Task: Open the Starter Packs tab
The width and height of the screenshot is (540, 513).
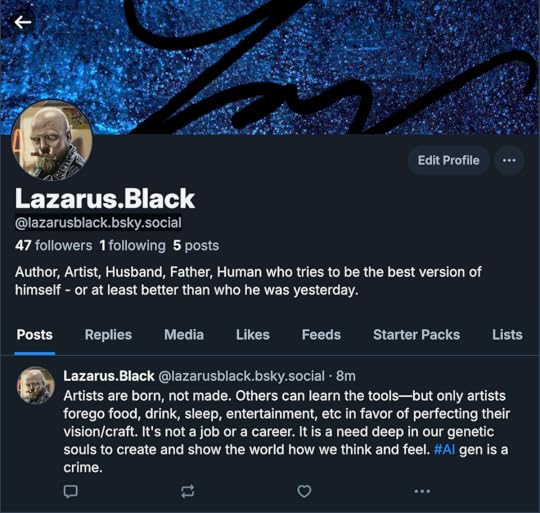Action: [x=416, y=335]
